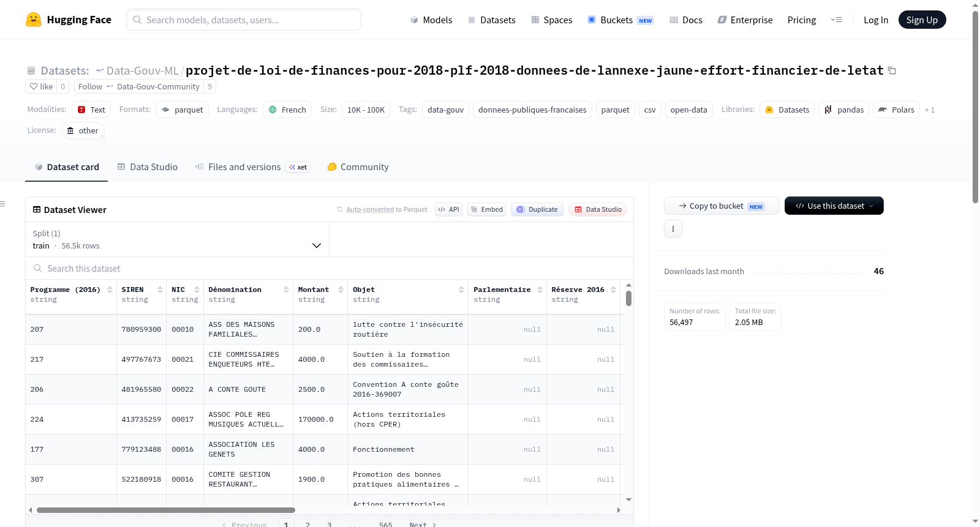Show the +1 additional libraries
The height and width of the screenshot is (527, 980).
point(929,110)
